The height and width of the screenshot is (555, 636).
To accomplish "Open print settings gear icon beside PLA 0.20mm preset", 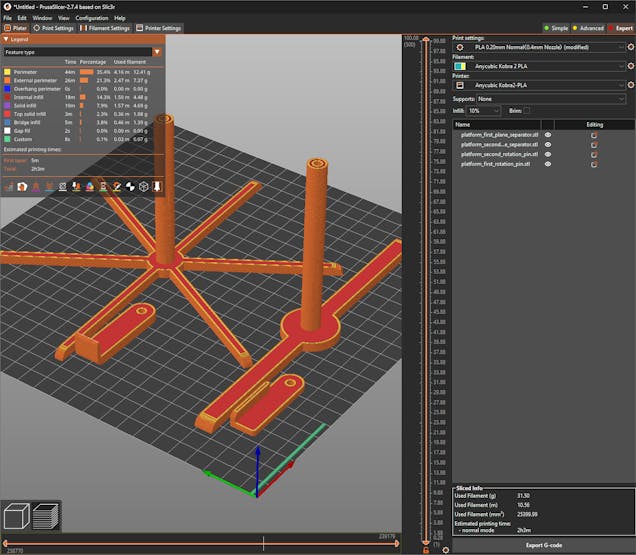I will 630,46.
